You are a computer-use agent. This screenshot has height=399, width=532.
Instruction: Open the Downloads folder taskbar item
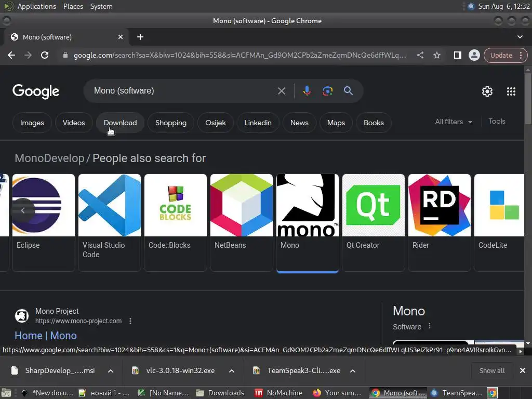click(220, 393)
